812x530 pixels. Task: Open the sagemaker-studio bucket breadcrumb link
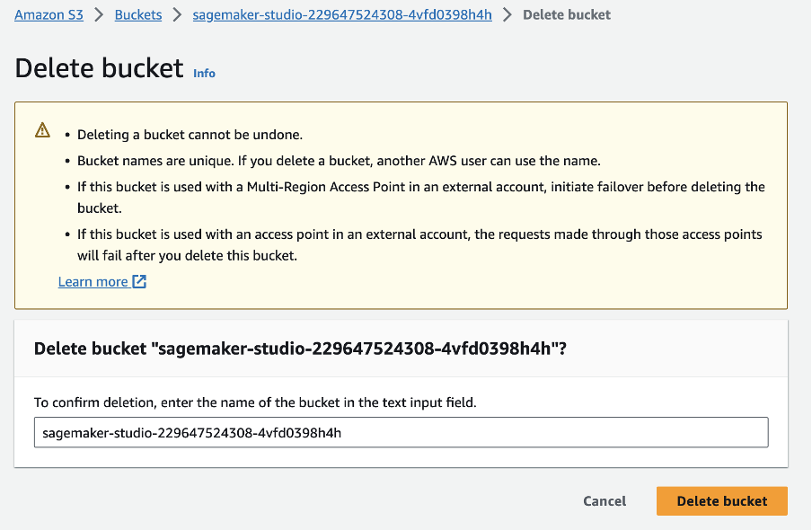[x=342, y=14]
